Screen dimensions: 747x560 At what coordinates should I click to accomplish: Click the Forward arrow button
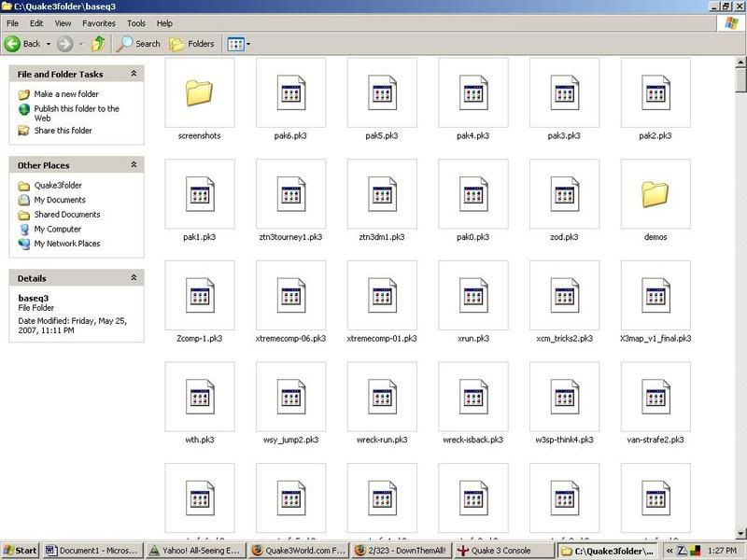[x=65, y=44]
